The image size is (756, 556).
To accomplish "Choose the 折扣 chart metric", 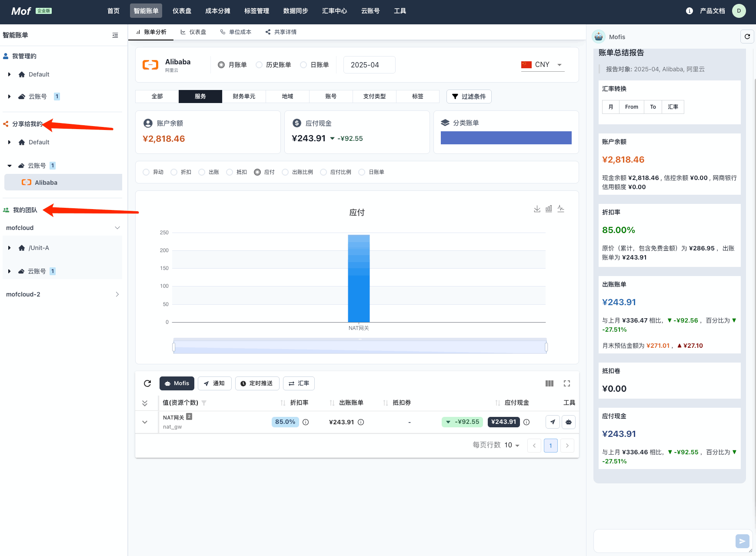I will point(174,172).
